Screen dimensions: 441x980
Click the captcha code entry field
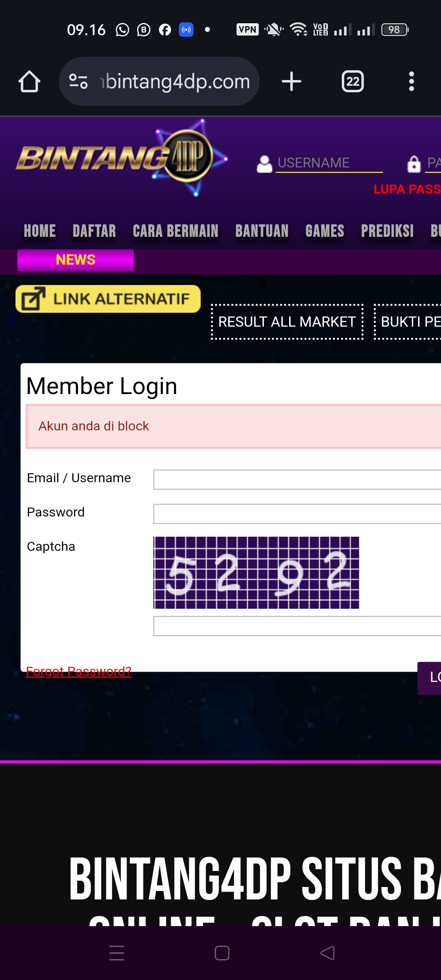click(297, 626)
